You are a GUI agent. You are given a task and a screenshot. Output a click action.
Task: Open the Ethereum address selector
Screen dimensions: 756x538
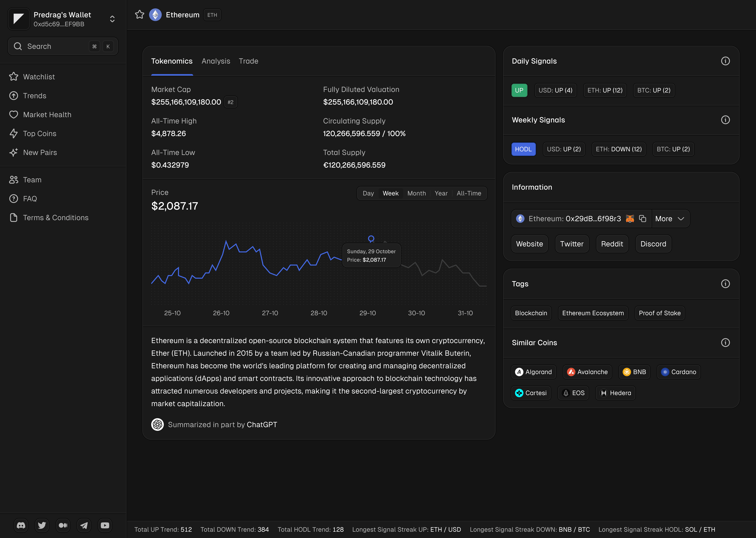click(x=569, y=219)
